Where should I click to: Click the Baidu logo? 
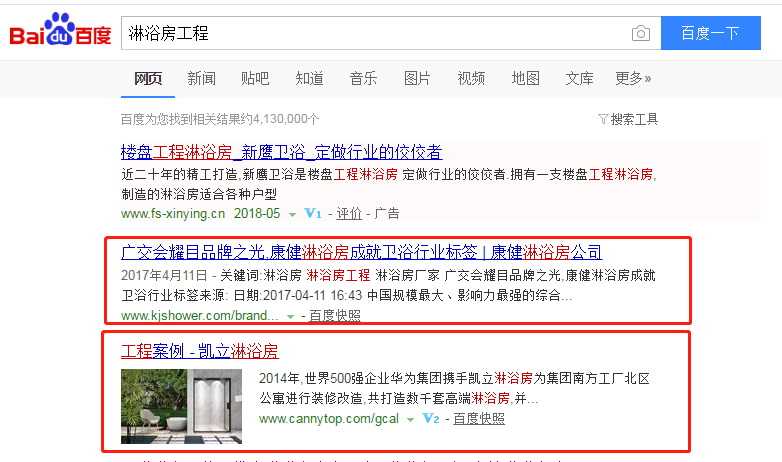(60, 30)
